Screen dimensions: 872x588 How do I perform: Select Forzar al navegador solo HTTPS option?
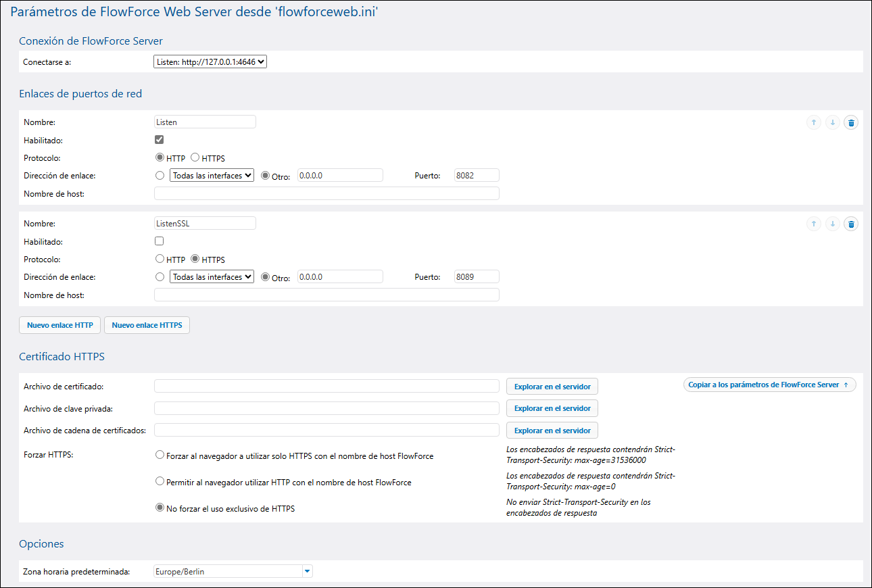pos(160,456)
